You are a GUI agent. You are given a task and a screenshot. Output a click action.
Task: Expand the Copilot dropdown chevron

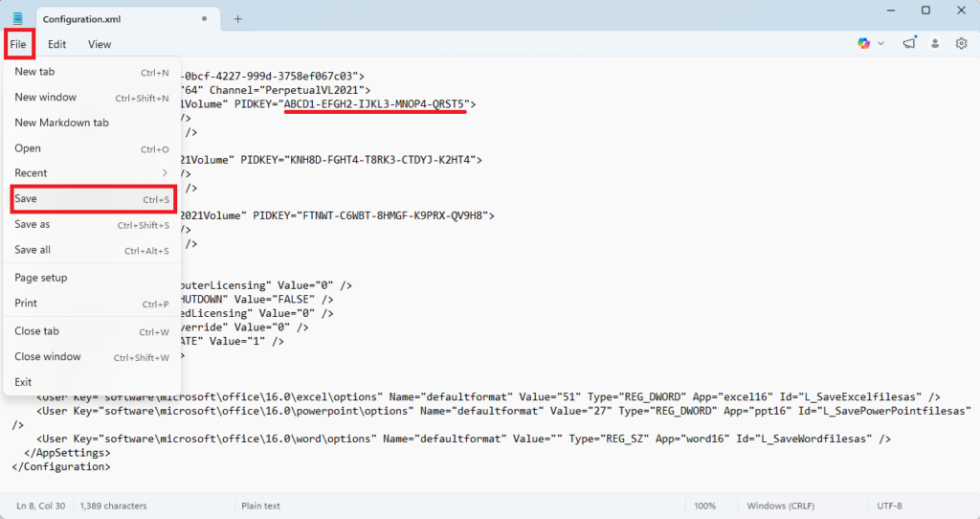coord(881,44)
